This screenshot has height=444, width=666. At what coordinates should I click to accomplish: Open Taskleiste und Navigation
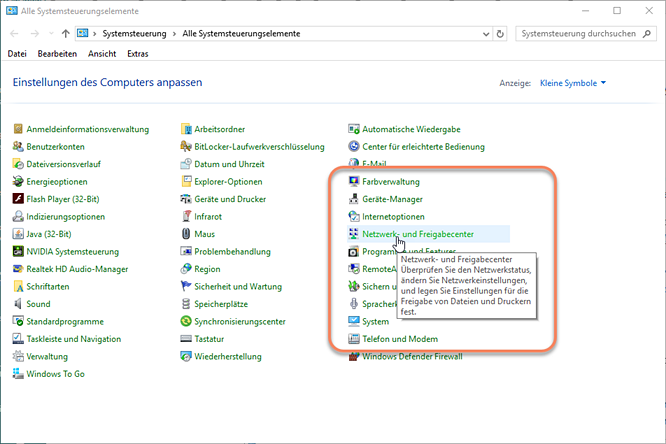coord(73,339)
